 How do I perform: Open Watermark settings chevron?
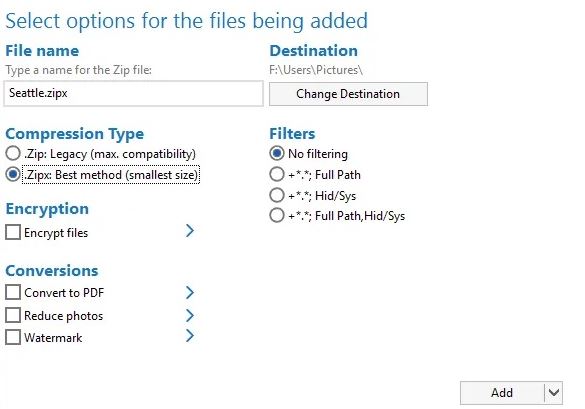click(190, 336)
